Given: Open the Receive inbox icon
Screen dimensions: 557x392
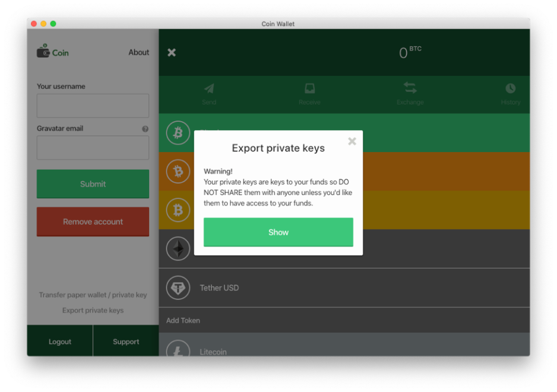Looking at the screenshot, I should coord(309,88).
